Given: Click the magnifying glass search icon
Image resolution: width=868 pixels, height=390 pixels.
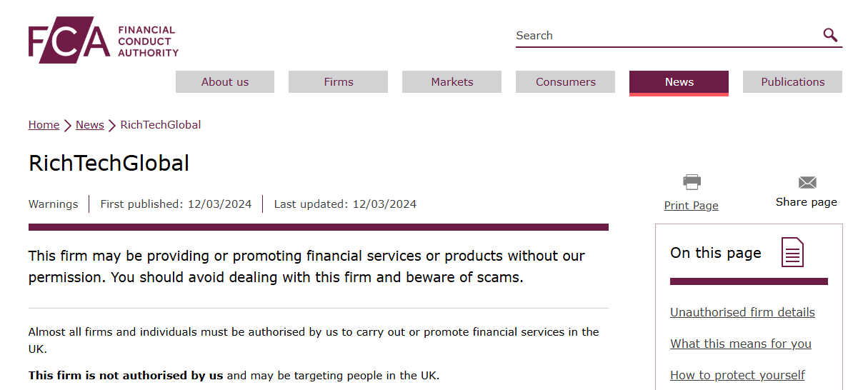Looking at the screenshot, I should [x=830, y=35].
